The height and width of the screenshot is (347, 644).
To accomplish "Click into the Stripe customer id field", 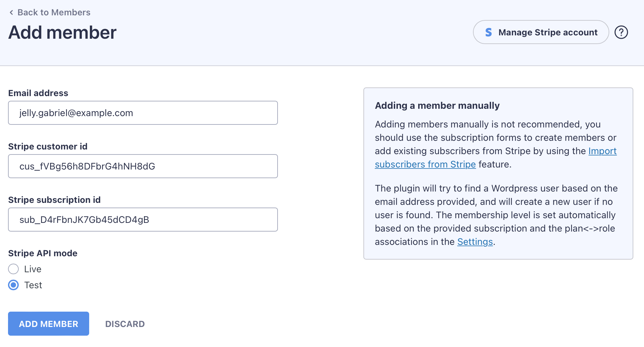I will tap(143, 166).
